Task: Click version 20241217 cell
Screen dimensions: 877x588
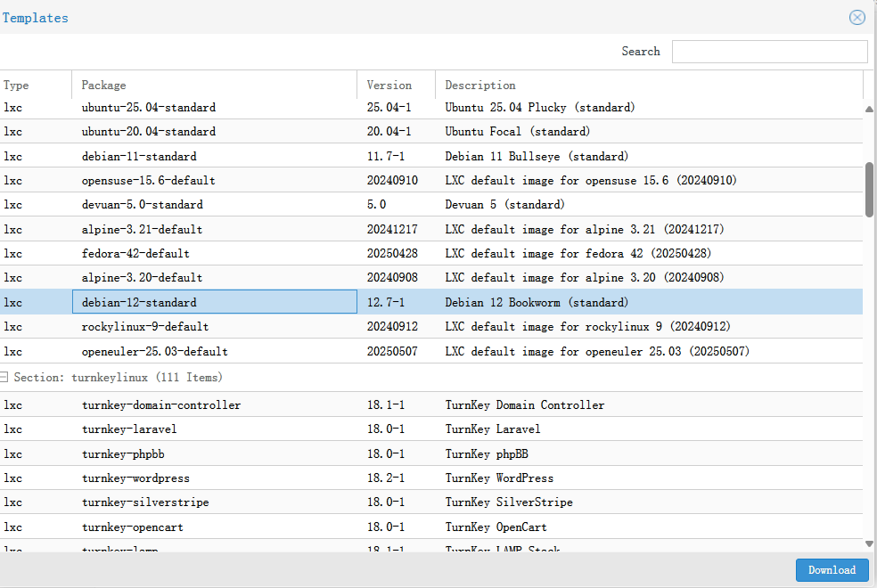Action: click(392, 229)
